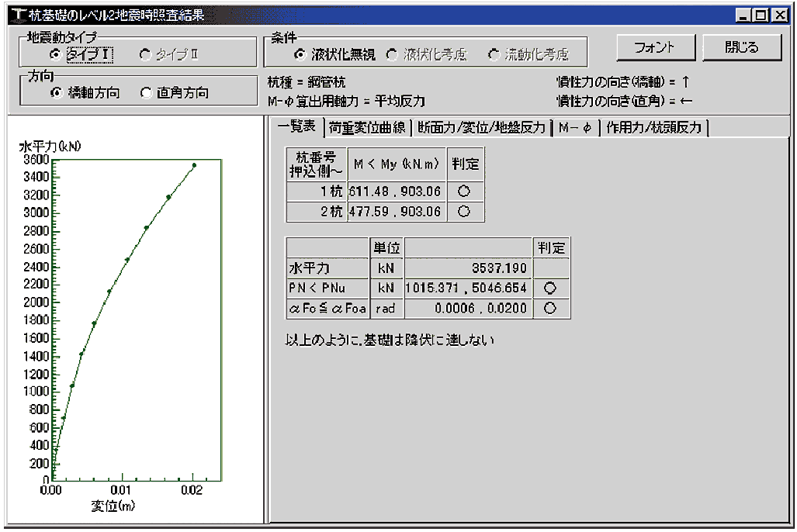
Task: Click the 0.0006 , 0.0200 value cell
Action: pos(468,309)
